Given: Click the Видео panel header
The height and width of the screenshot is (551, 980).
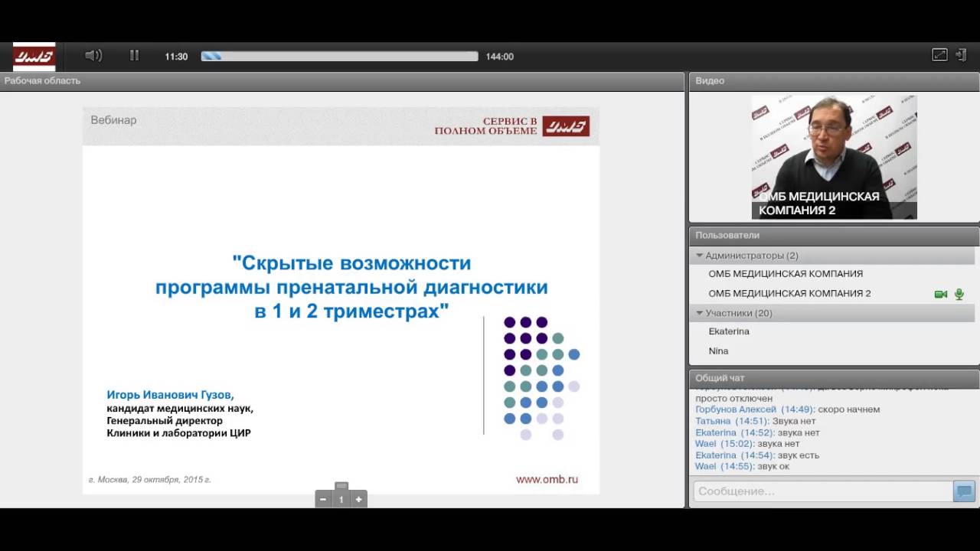Looking at the screenshot, I should 834,81.
